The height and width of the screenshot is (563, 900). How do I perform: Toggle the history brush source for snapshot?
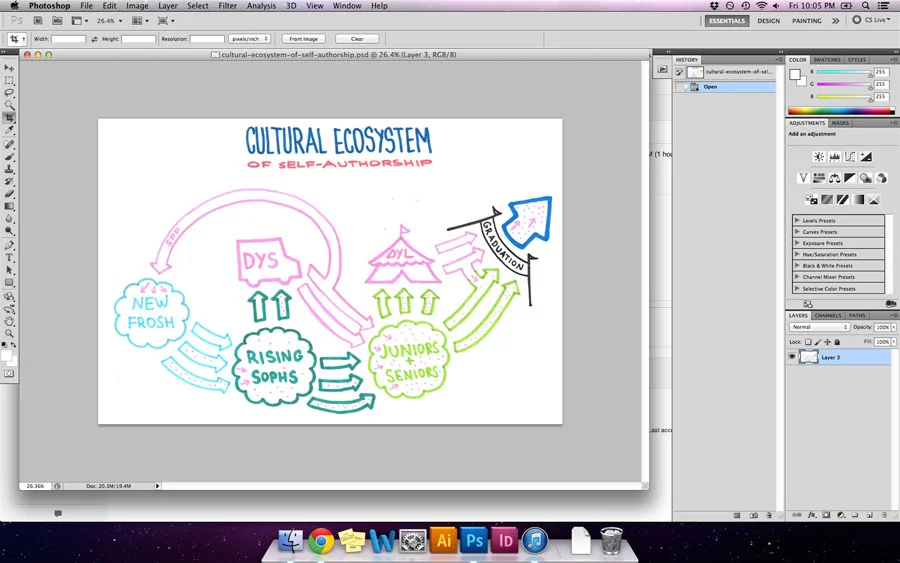[680, 72]
